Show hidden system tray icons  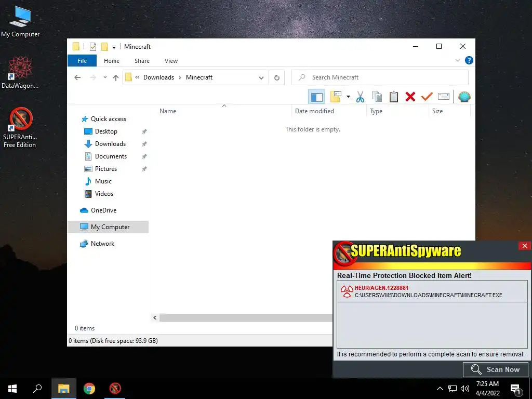440,389
